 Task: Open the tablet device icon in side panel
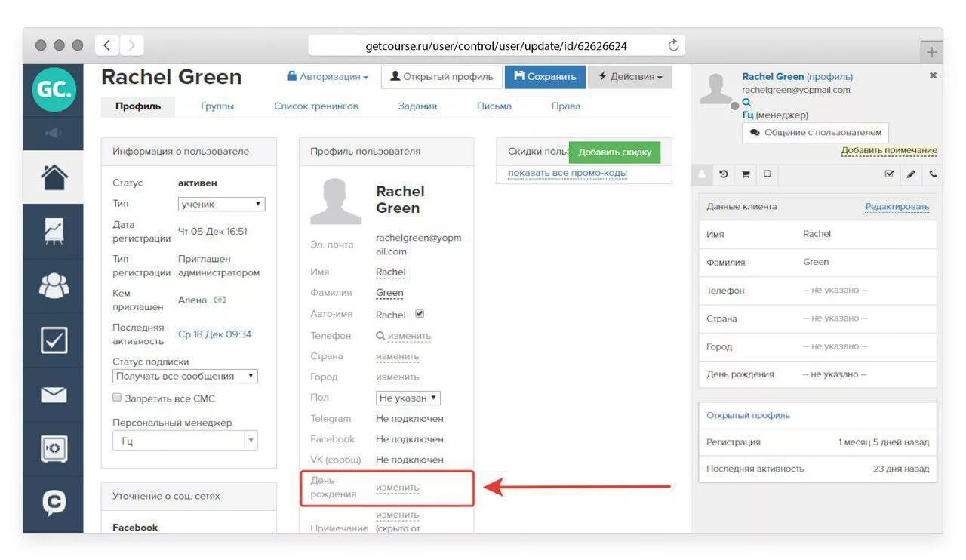point(768,174)
